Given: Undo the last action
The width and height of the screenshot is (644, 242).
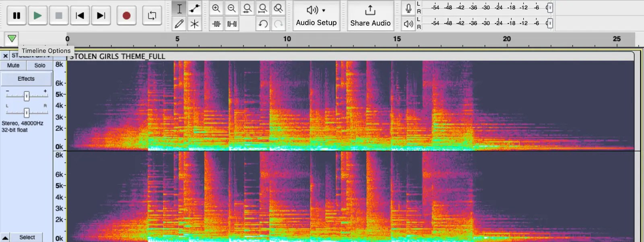Looking at the screenshot, I should click(263, 24).
